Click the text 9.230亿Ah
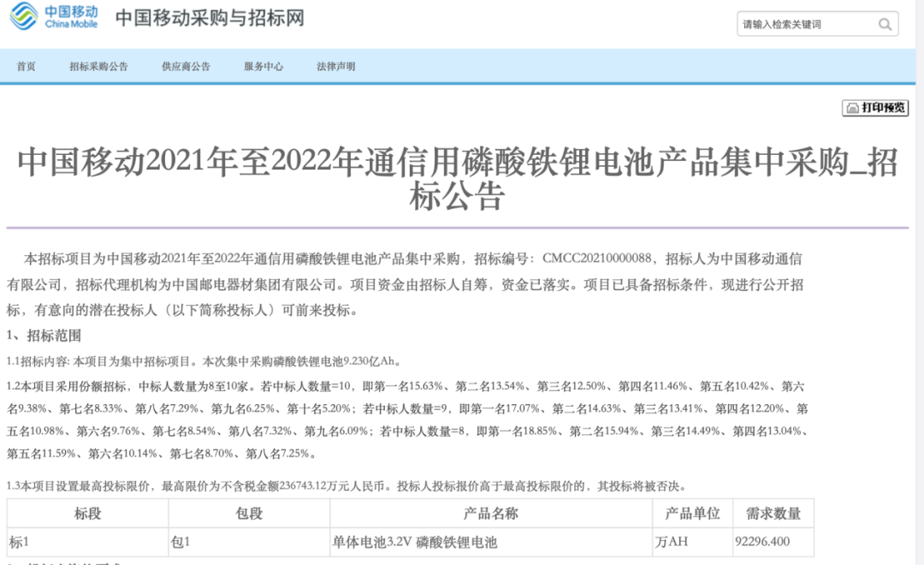 tap(369, 361)
